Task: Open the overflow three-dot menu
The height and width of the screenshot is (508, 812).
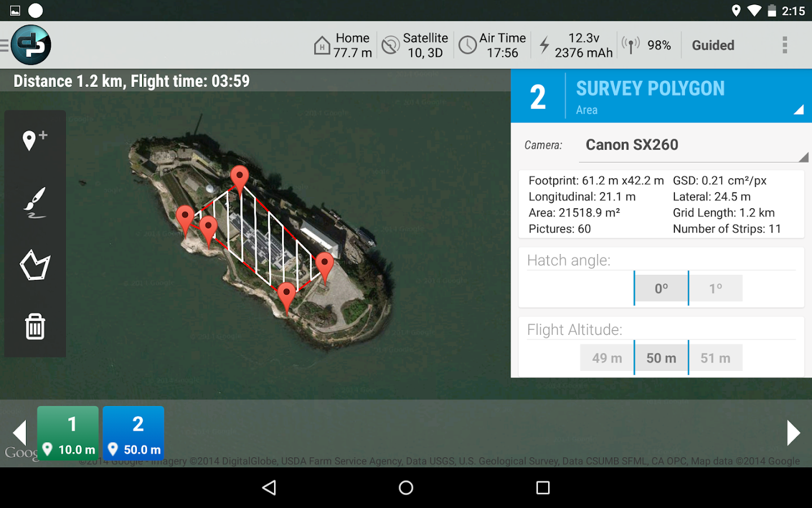Action: click(x=785, y=45)
